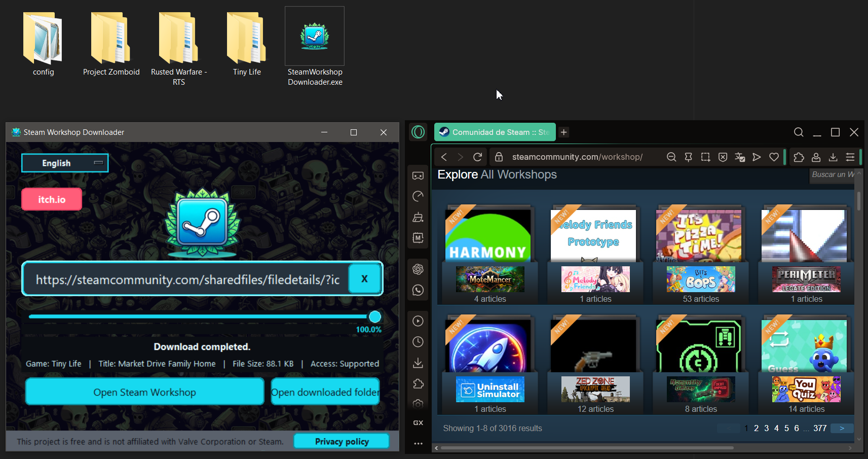Open ad blocker shield icon

[723, 157]
